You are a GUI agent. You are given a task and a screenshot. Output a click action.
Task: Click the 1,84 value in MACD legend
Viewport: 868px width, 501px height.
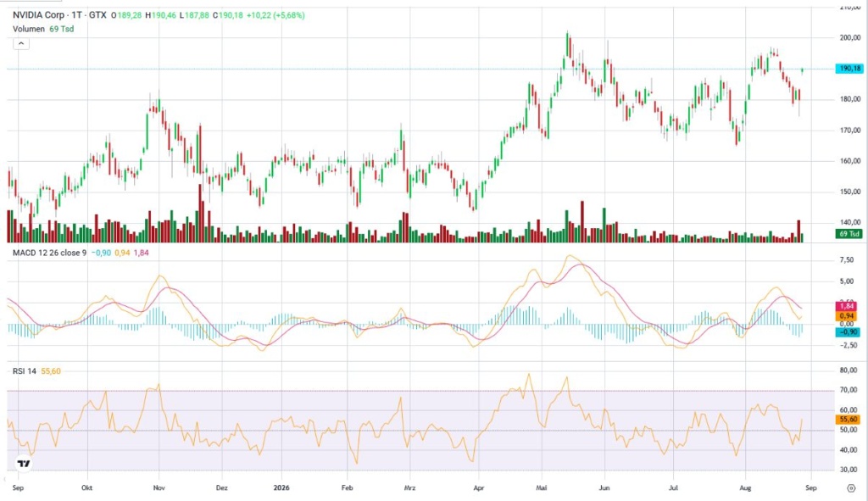142,253
